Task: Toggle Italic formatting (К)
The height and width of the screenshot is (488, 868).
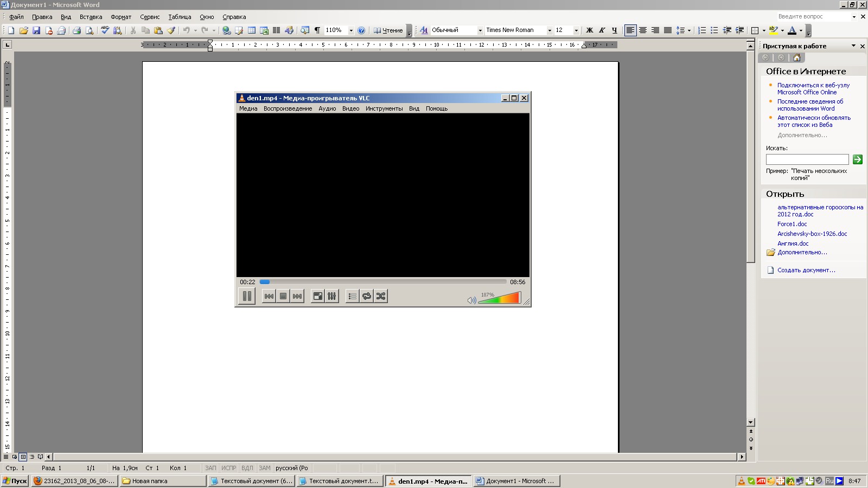Action: point(602,30)
